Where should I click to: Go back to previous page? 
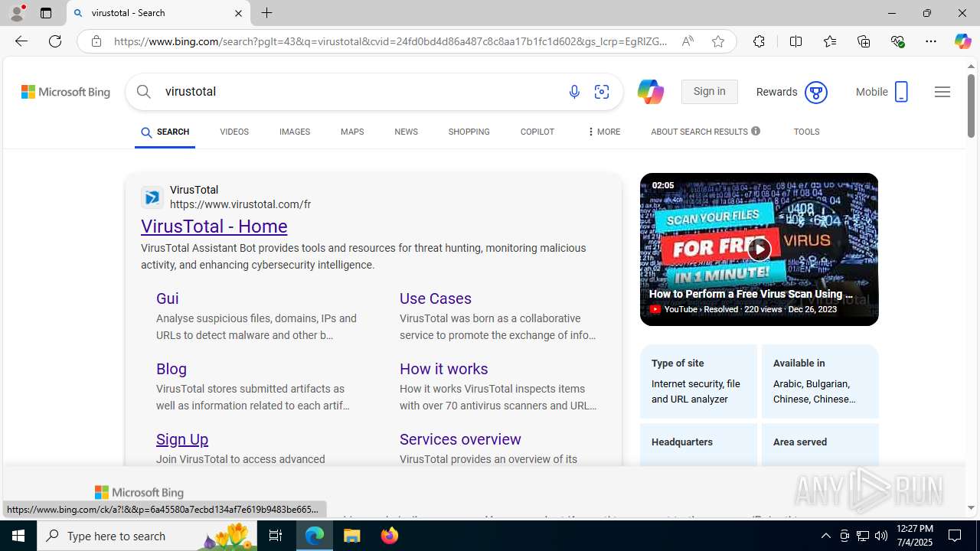pos(21,41)
